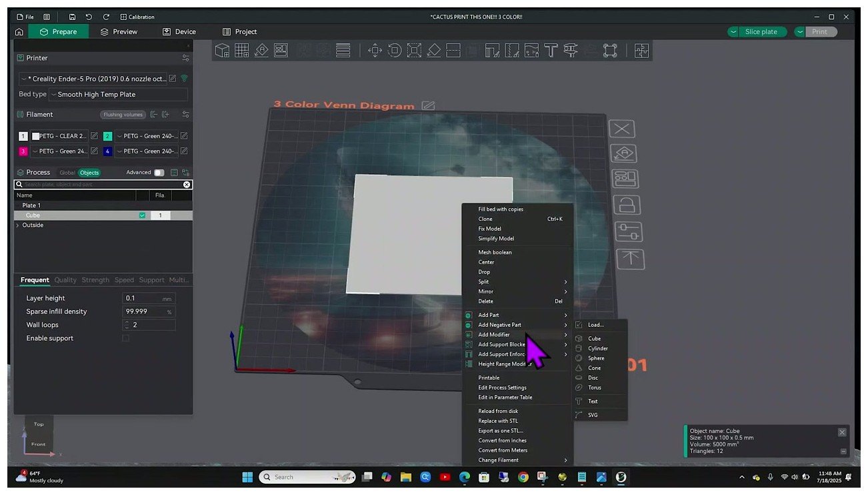The width and height of the screenshot is (868, 495).
Task: Click the Auto orient icon in toolbar
Action: [261, 50]
